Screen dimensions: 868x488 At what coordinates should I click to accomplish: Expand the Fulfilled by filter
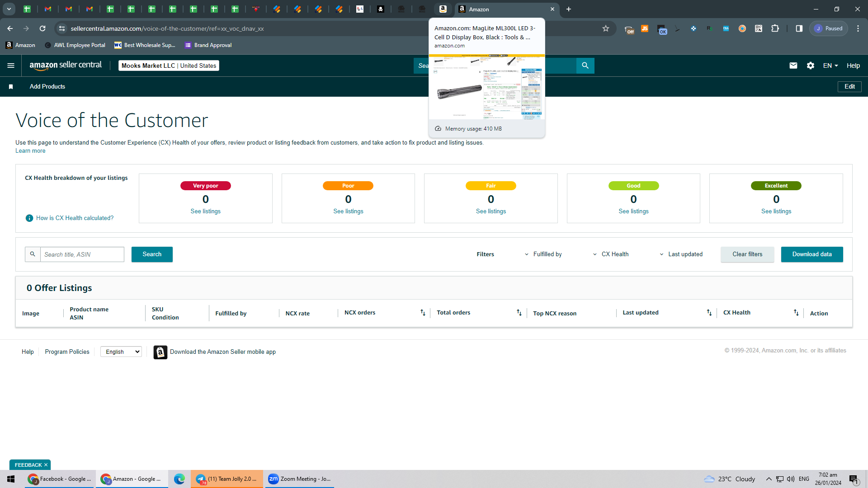coord(543,254)
